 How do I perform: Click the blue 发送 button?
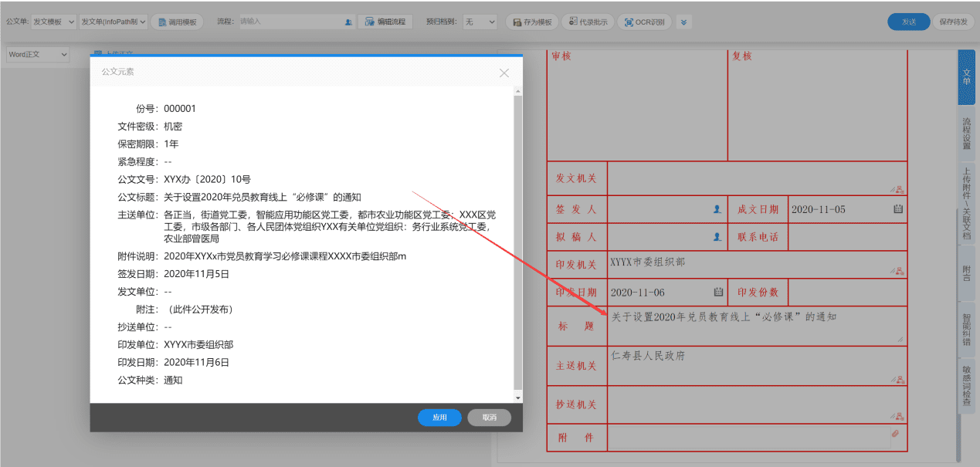pos(908,22)
